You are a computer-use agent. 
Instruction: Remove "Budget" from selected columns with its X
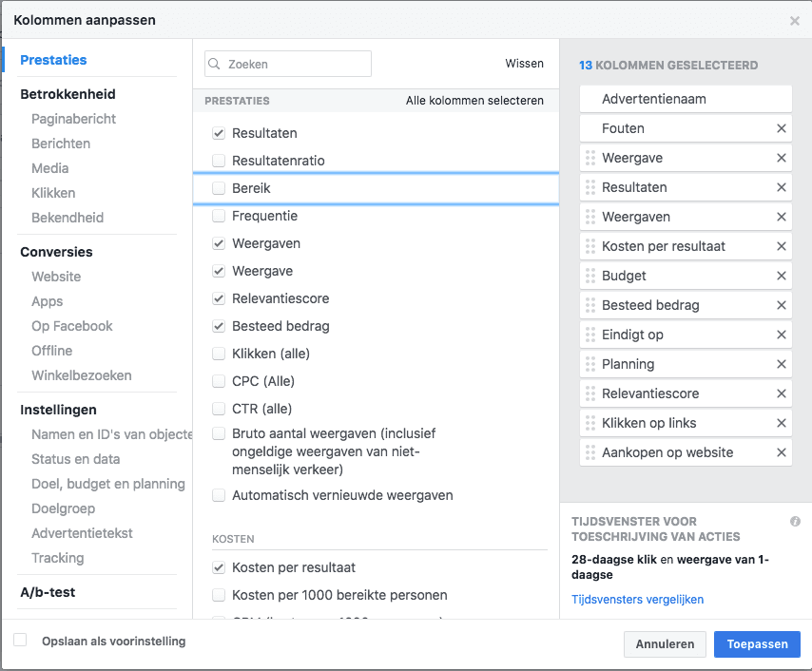point(783,275)
